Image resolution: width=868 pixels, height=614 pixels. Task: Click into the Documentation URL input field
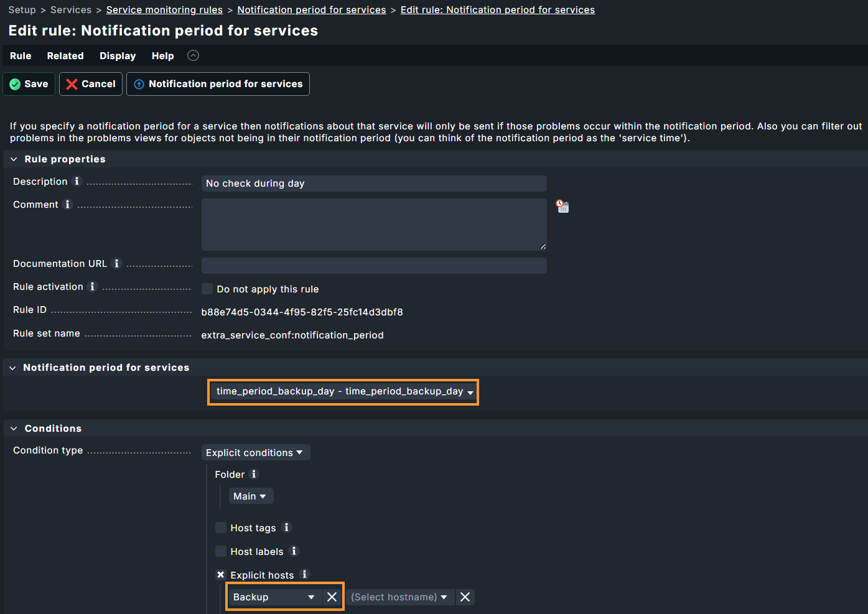pyautogui.click(x=374, y=266)
